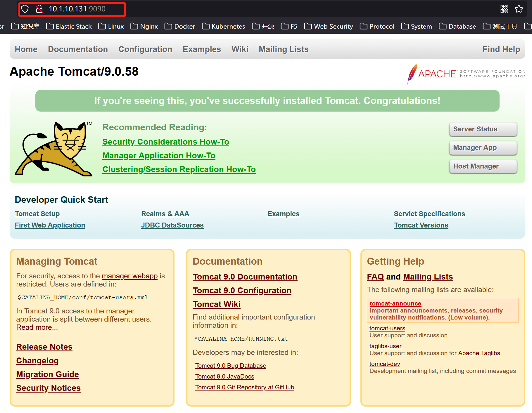Open Wiki in the navigation bar
The height and width of the screenshot is (413, 532).
(240, 49)
